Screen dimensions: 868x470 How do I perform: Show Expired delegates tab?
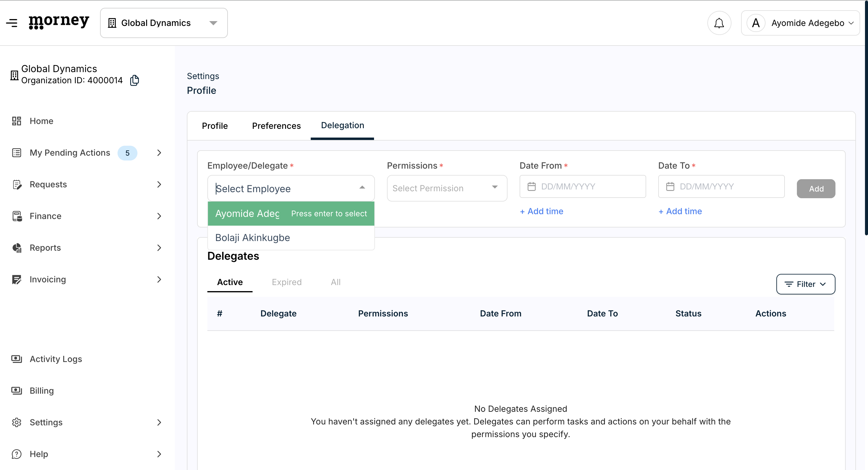(287, 282)
